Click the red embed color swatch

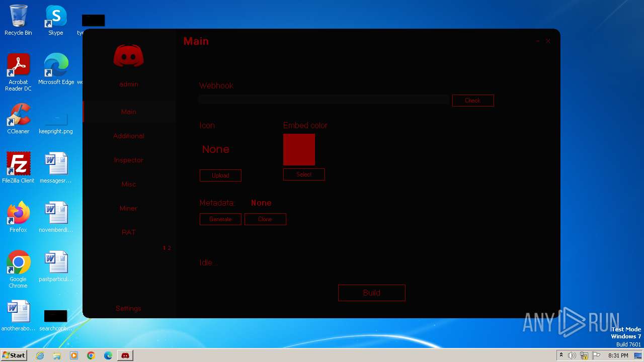[x=299, y=149]
